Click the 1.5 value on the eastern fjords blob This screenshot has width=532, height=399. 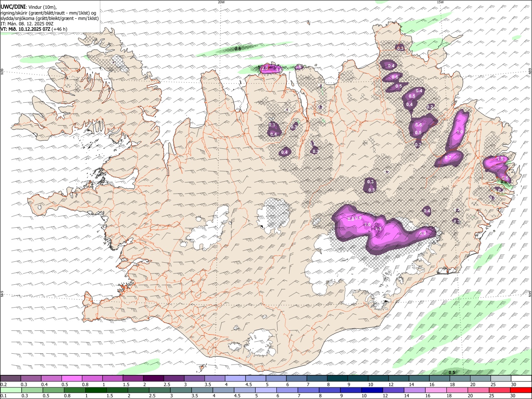(x=500, y=159)
